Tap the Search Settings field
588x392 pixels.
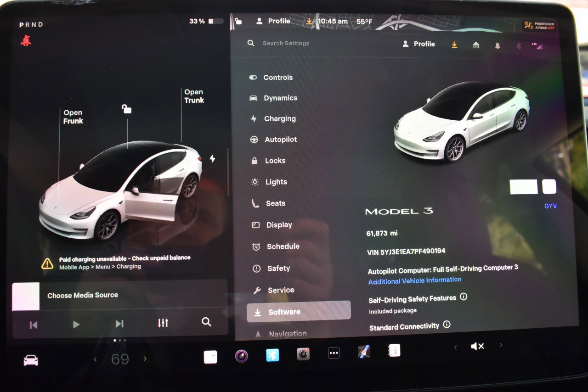pos(286,43)
